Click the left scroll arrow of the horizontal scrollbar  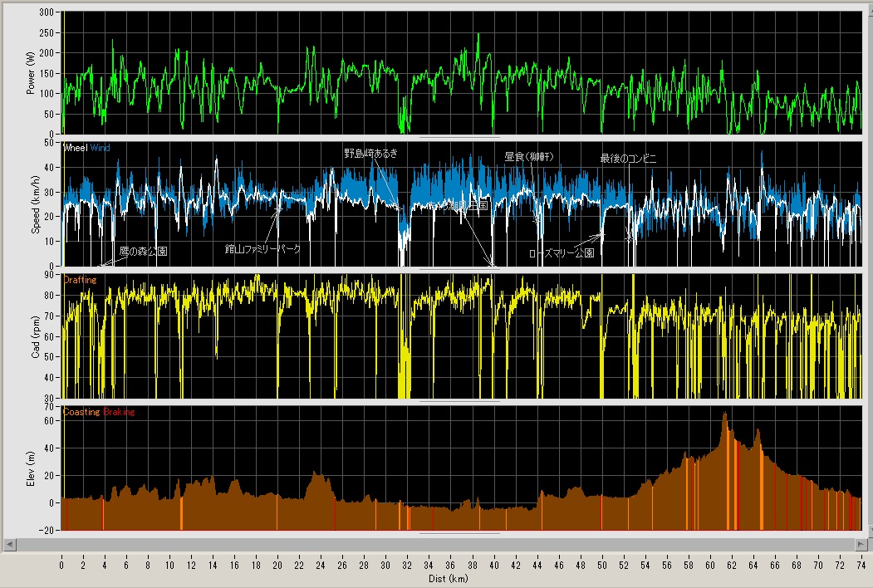(x=8, y=544)
